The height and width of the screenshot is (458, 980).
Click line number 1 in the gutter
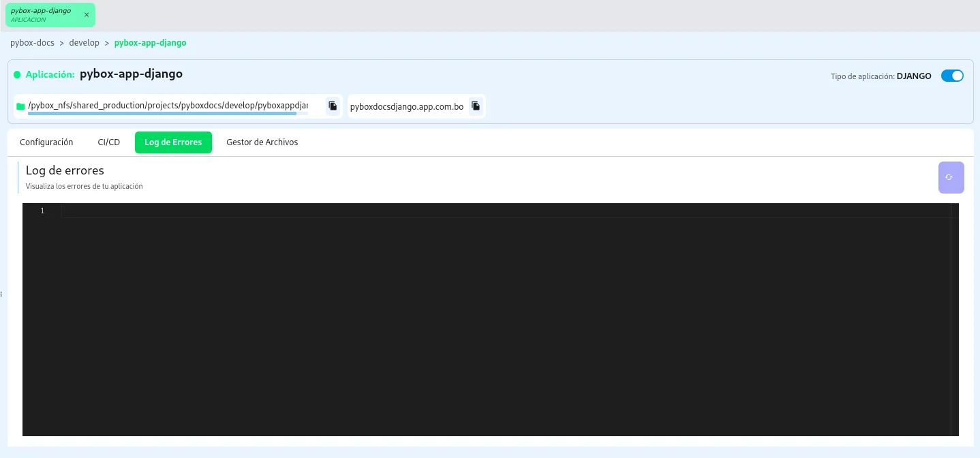click(x=42, y=211)
